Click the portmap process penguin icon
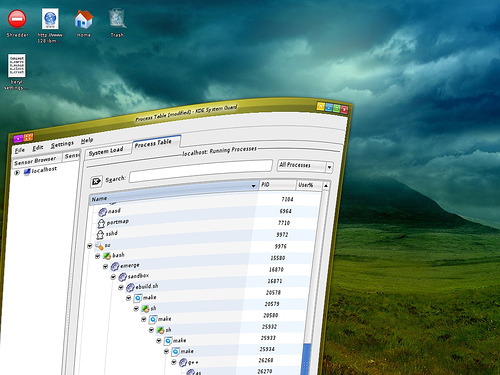 (x=101, y=223)
